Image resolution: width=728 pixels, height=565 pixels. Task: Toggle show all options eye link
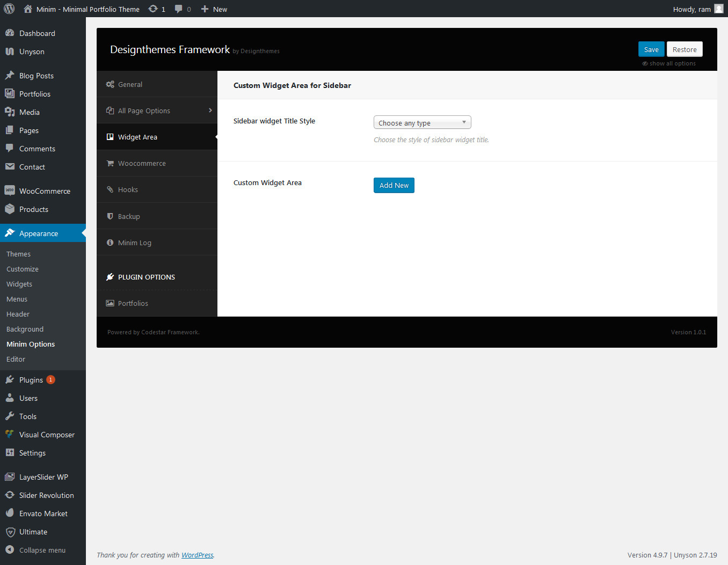pos(668,63)
